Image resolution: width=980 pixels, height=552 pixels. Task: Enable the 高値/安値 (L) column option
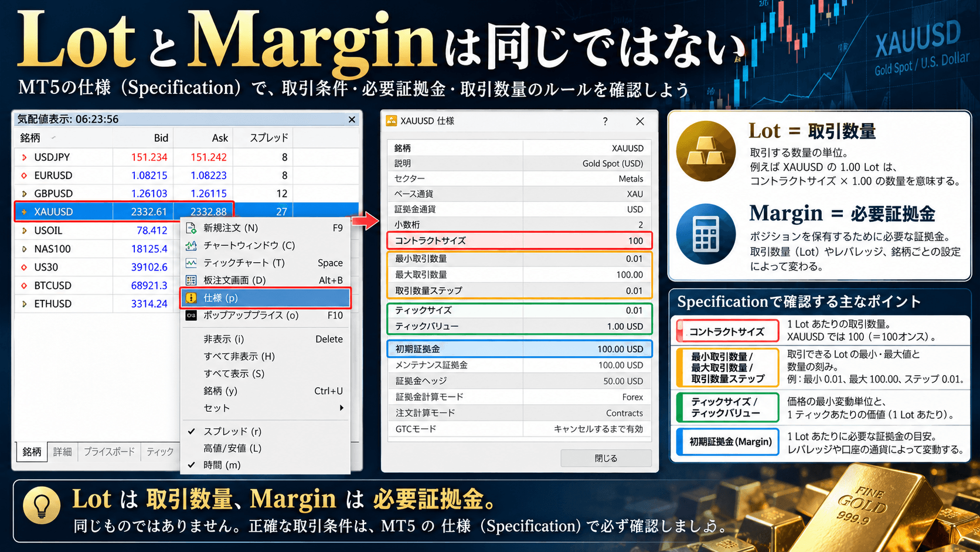(266, 448)
